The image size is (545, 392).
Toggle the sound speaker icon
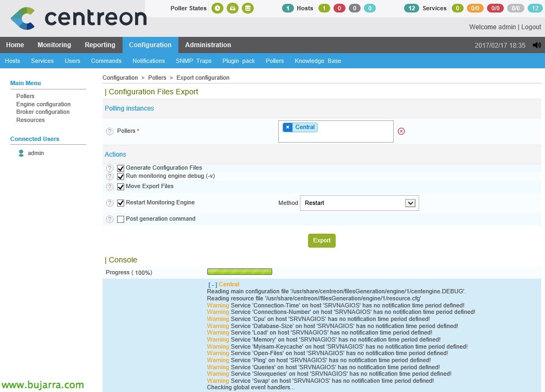[x=537, y=46]
